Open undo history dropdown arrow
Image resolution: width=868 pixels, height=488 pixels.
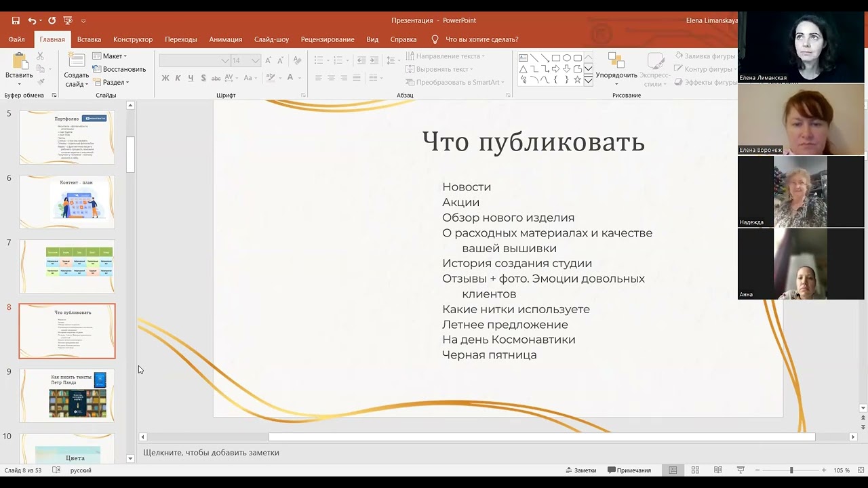[40, 21]
